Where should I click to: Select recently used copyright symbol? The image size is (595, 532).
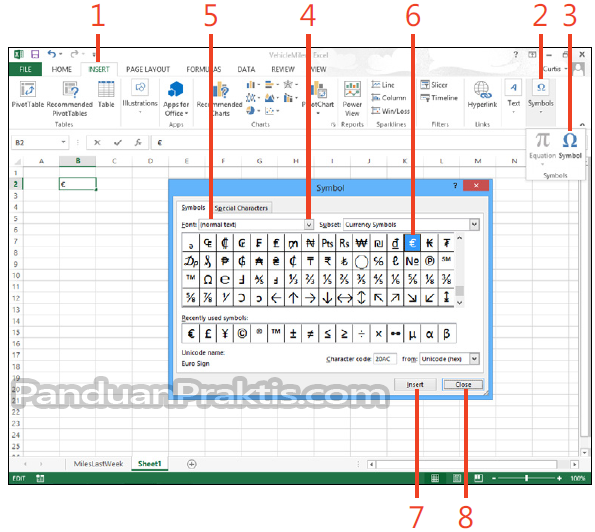[242, 334]
